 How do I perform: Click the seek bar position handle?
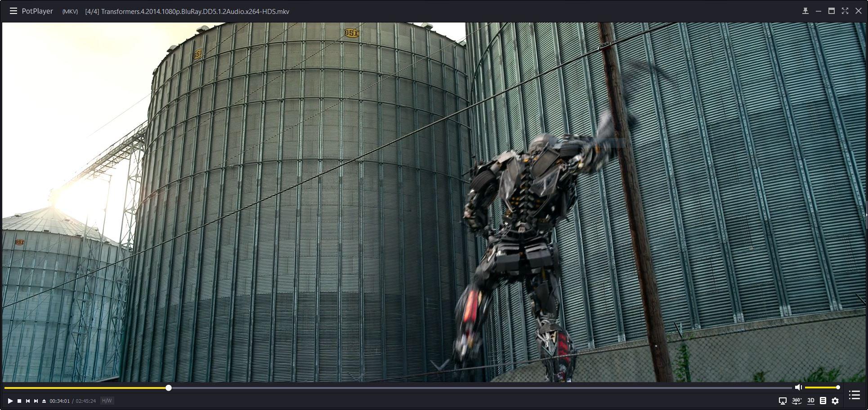pyautogui.click(x=168, y=388)
